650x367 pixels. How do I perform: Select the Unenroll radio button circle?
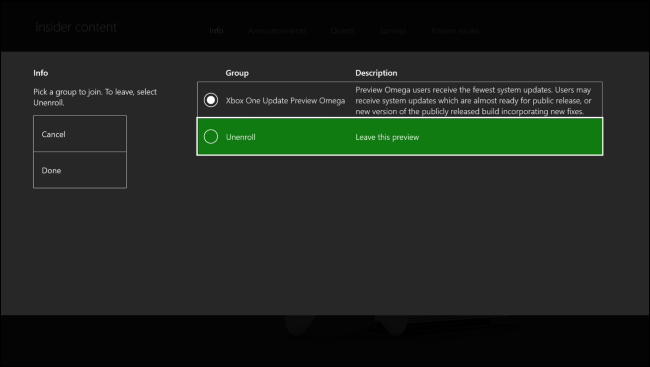(211, 136)
